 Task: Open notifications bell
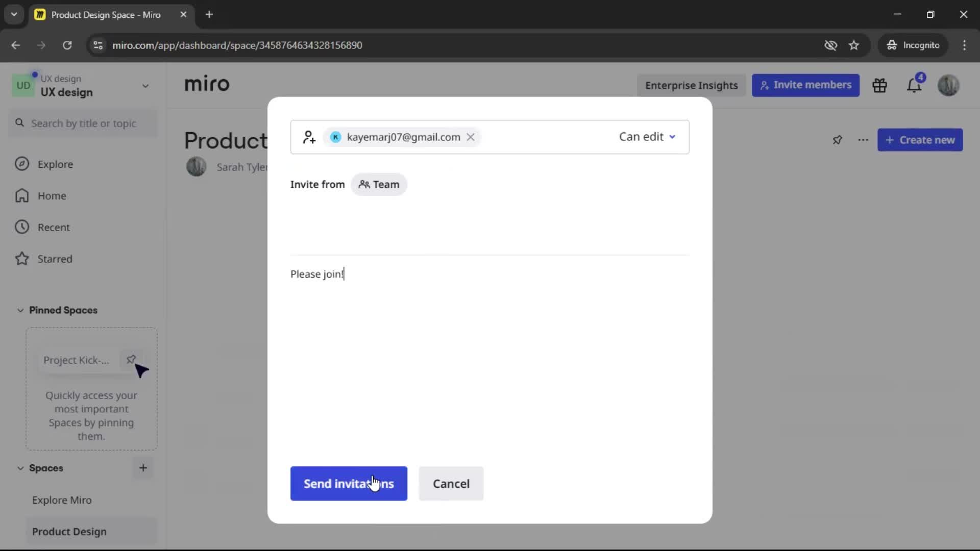(914, 85)
